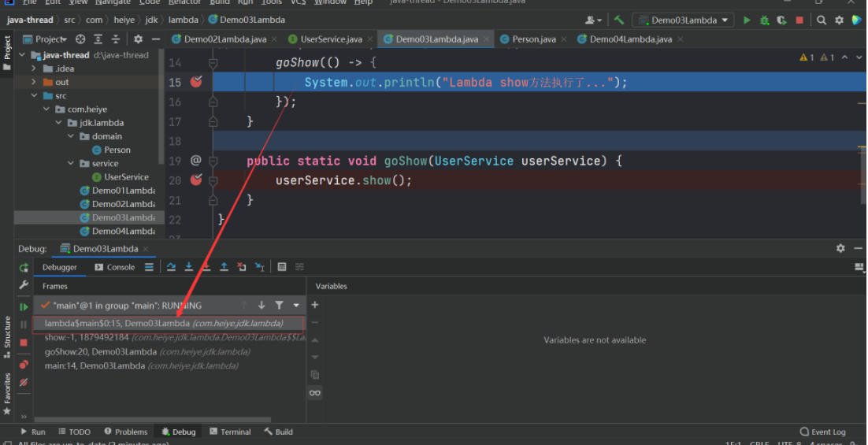Image resolution: width=868 pixels, height=445 pixels.
Task: Run to cursor in debugger toolbar
Action: 260,267
